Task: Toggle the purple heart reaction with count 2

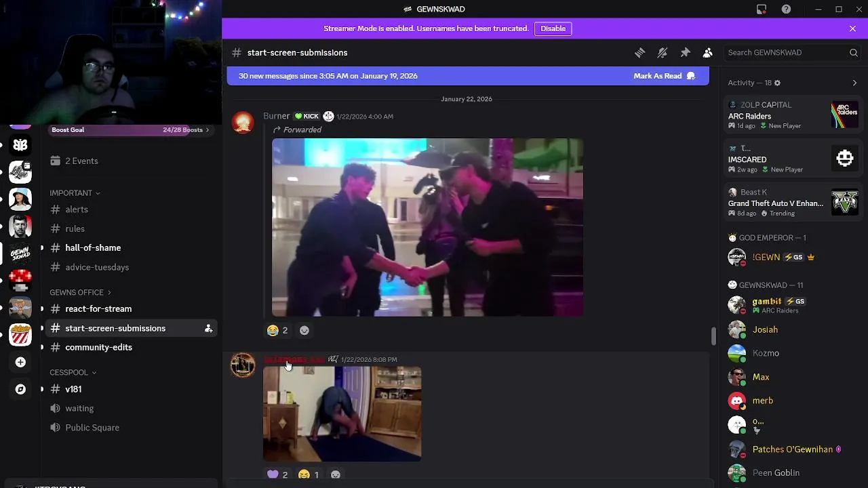Action: pyautogui.click(x=278, y=475)
